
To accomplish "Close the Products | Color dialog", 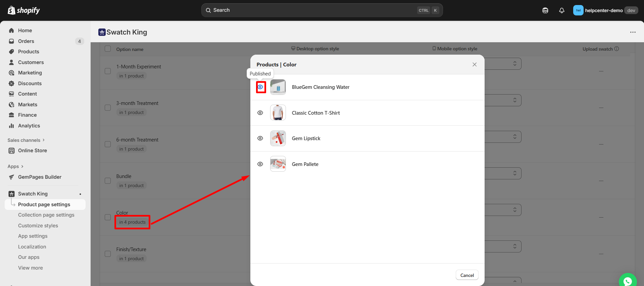I will point(475,64).
